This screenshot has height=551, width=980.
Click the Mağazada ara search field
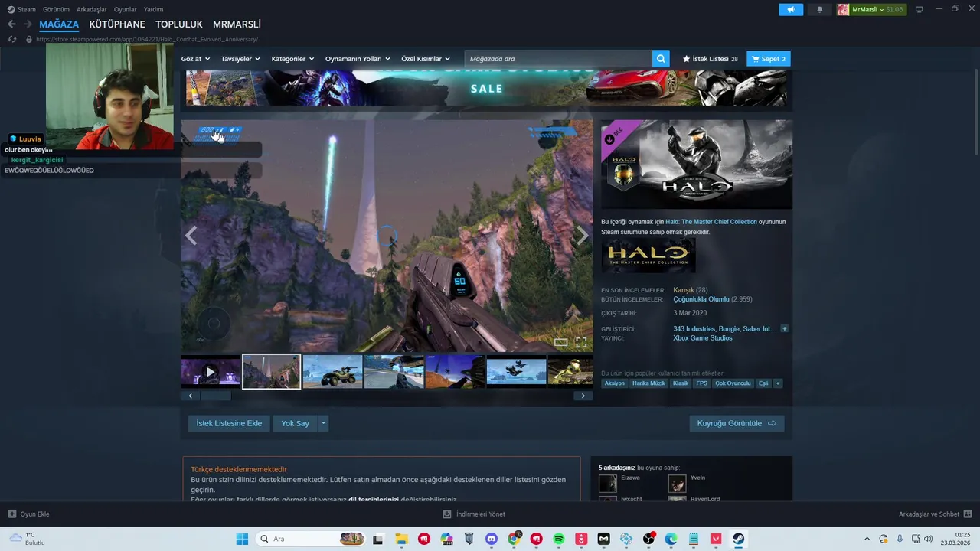click(558, 59)
